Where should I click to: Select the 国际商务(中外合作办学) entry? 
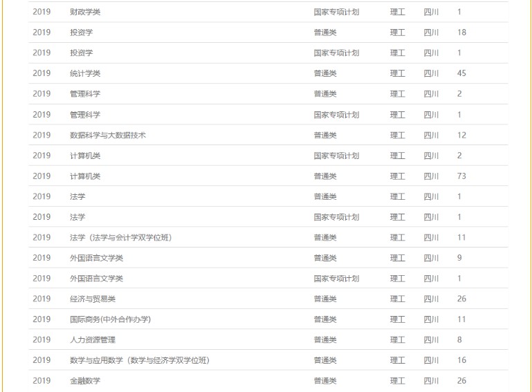(110, 319)
